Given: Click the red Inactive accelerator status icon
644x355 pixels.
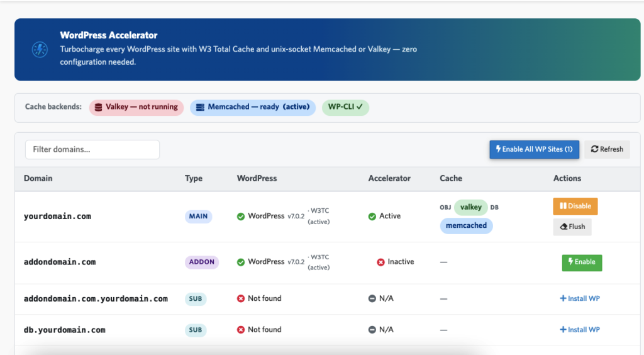Looking at the screenshot, I should pyautogui.click(x=380, y=262).
